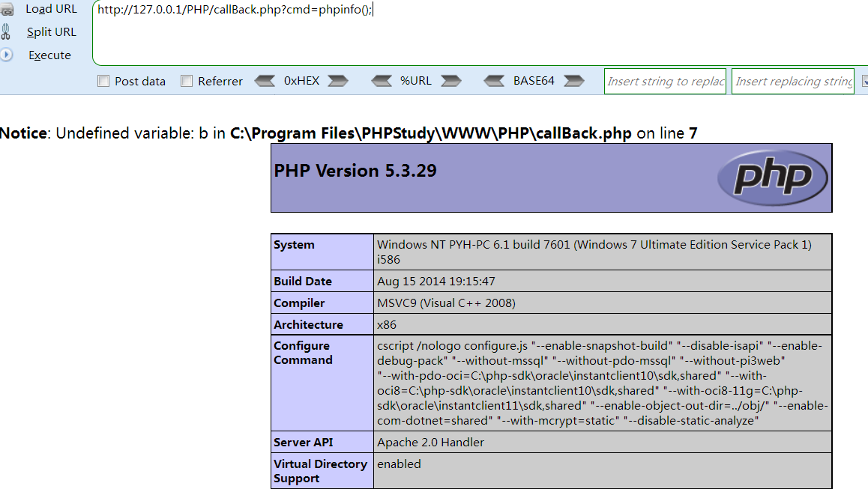868x489 pixels.
Task: Click the Split URL button
Action: click(52, 32)
